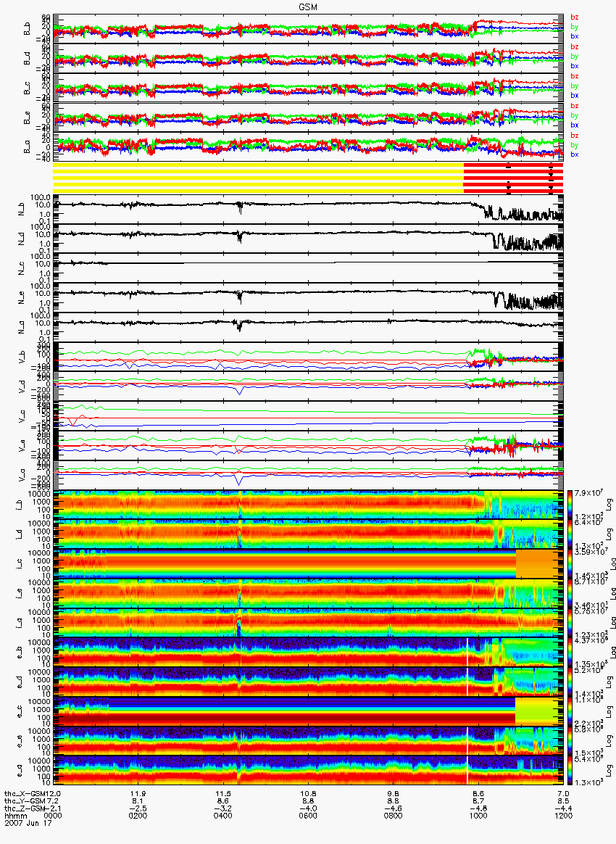The image size is (616, 844).
Task: Click the 0400 time tick label
Action: click(x=222, y=816)
